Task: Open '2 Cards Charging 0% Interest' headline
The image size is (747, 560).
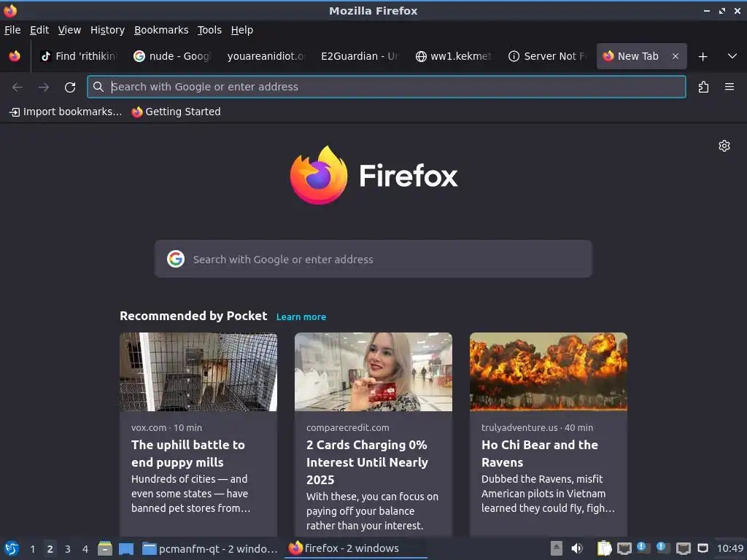Action: [368, 462]
